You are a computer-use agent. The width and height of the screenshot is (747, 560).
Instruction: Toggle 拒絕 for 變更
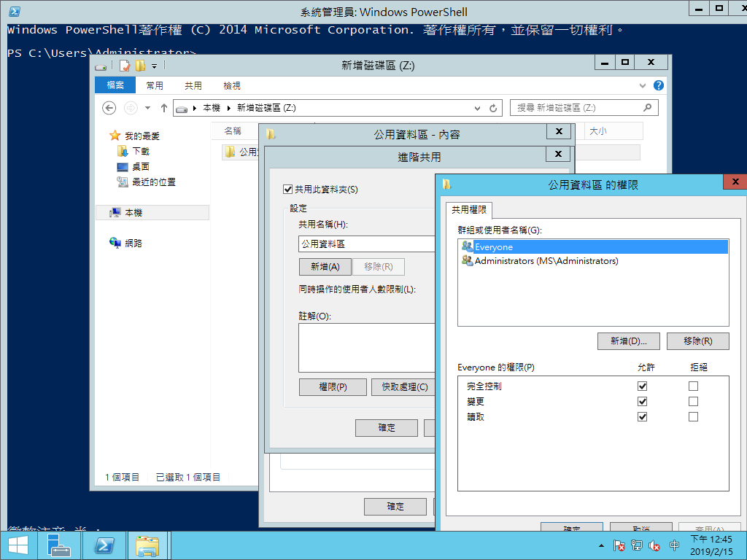(693, 402)
